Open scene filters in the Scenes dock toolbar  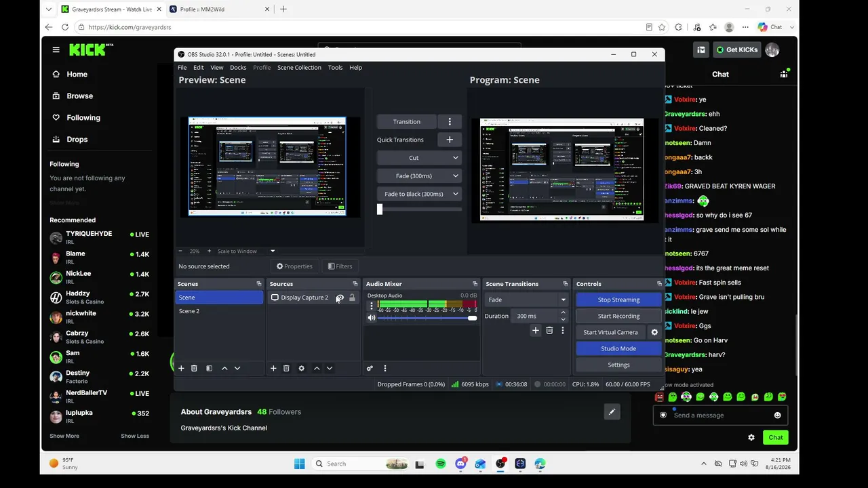tap(209, 368)
